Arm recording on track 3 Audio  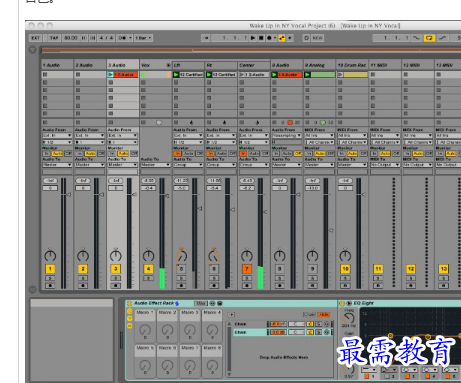116,286
